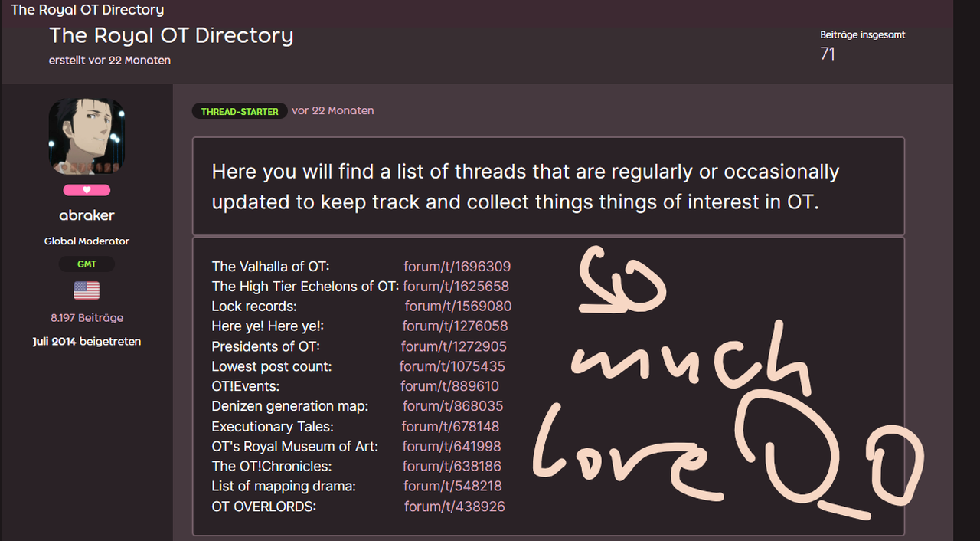Screen dimensions: 980x541
Task: Open Presidents of OT link forum/t/1272905
Action: pos(454,346)
